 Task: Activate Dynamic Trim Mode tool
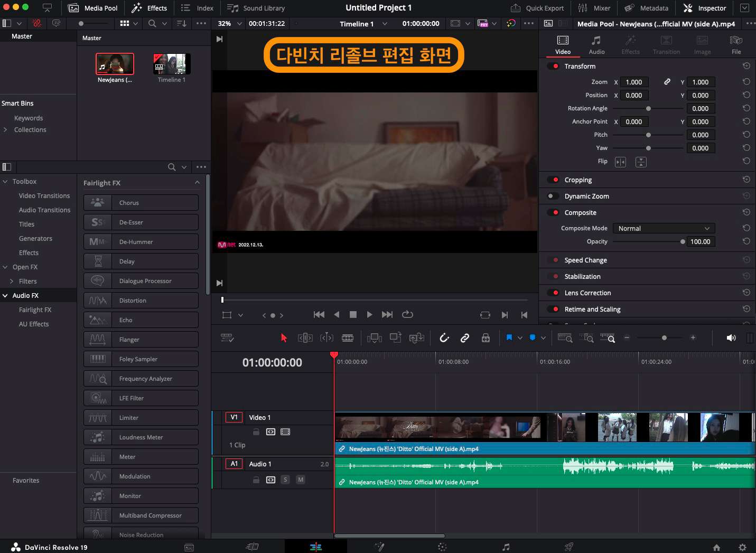(x=326, y=338)
